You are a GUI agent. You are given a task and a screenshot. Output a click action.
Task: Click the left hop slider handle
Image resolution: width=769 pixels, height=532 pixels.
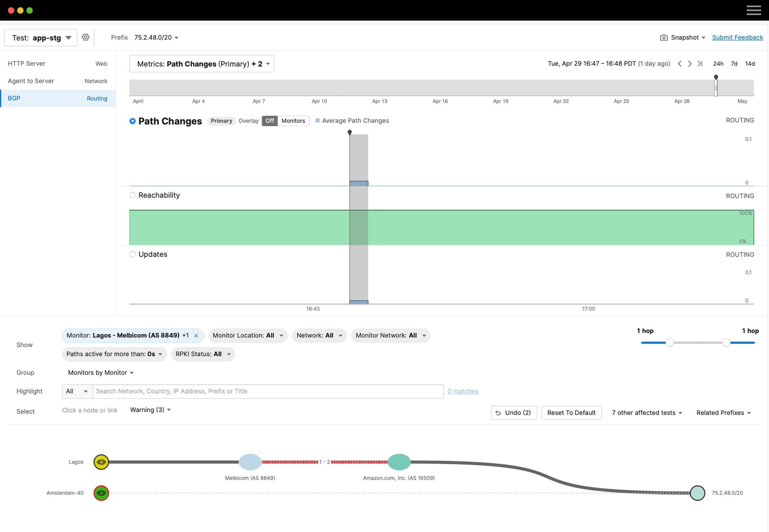[670, 343]
